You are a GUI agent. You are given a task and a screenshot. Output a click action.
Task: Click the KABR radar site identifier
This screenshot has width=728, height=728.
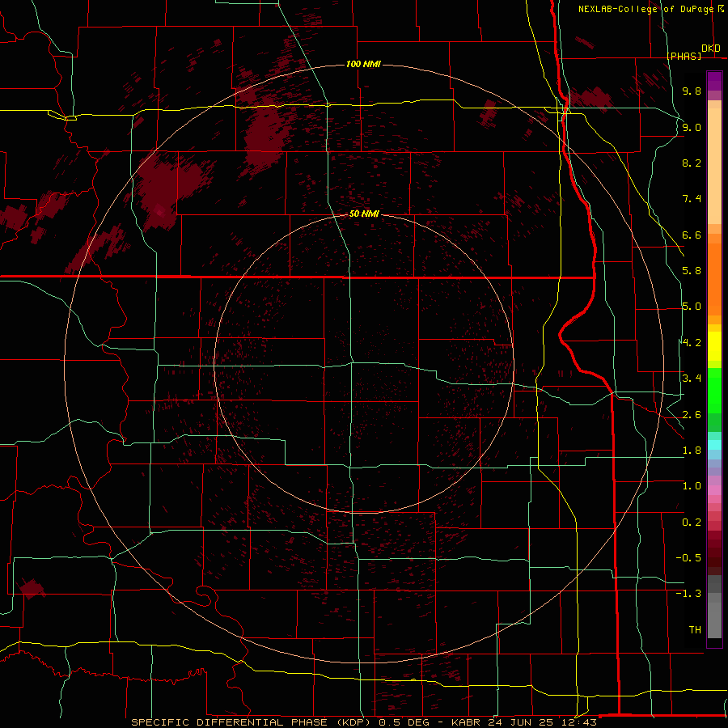click(466, 722)
